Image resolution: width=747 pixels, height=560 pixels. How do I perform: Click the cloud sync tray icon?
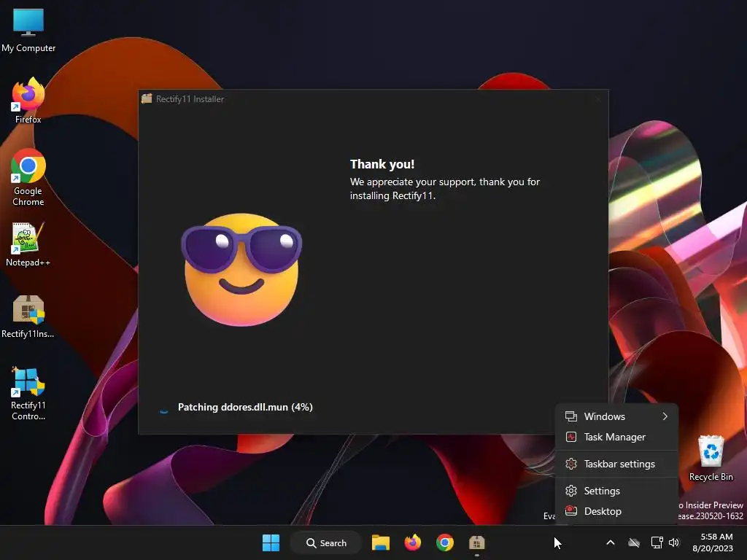[634, 542]
